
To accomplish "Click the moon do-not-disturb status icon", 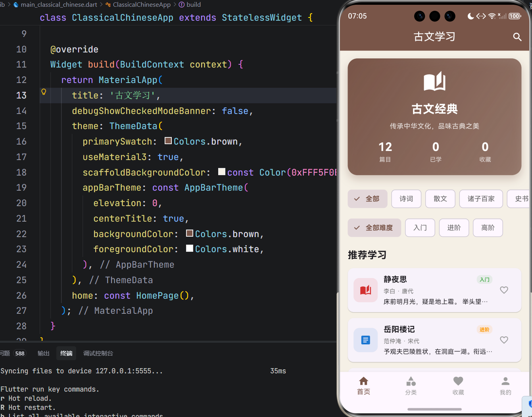I will [471, 16].
